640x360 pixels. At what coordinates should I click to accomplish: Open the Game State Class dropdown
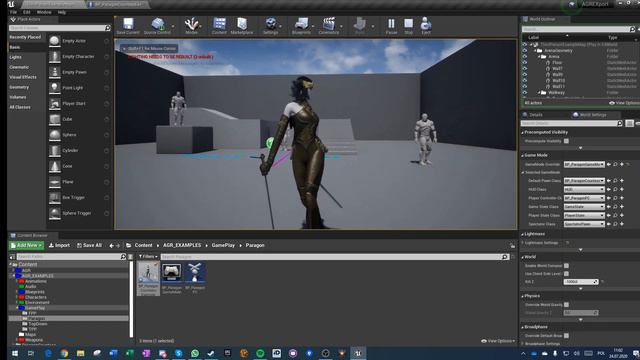584,207
